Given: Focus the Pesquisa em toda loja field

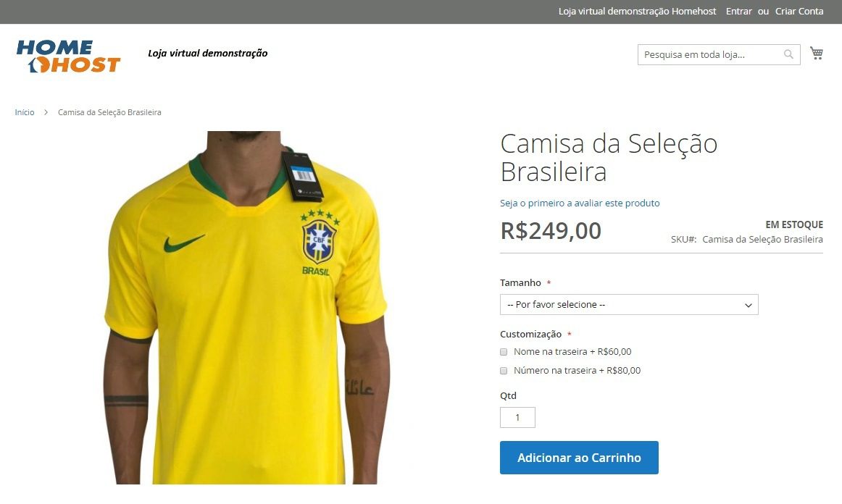Looking at the screenshot, I should click(710, 55).
